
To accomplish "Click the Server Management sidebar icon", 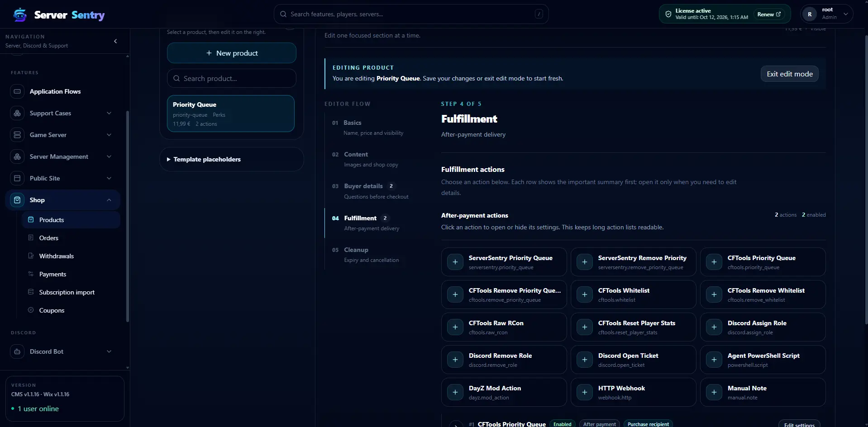I will [x=17, y=157].
